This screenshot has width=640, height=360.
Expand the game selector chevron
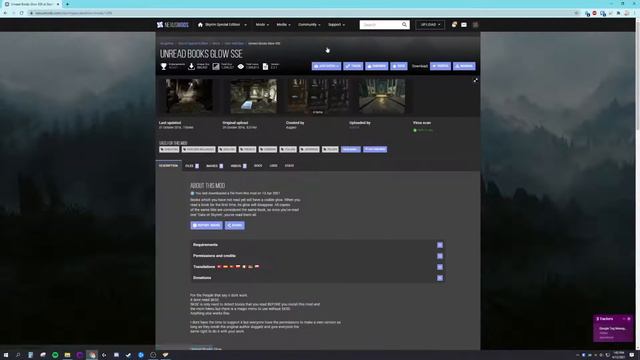tap(245, 25)
